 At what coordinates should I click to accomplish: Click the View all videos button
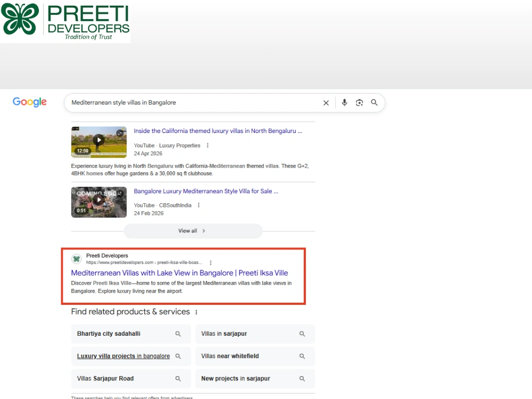click(193, 231)
